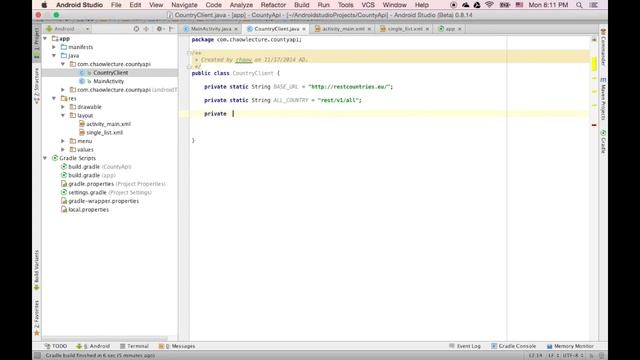Select activity_main.xml in project tree

point(108,124)
